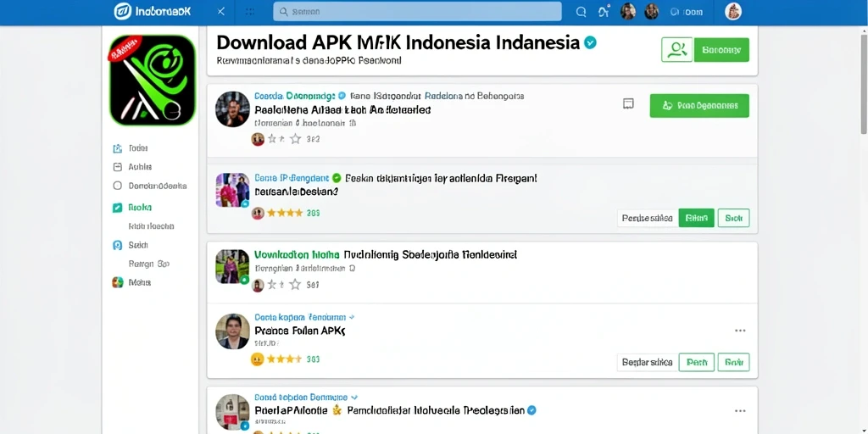Image resolution: width=868 pixels, height=434 pixels.
Task: Click the yellow emoji face in APKs post rating
Action: 258,359
